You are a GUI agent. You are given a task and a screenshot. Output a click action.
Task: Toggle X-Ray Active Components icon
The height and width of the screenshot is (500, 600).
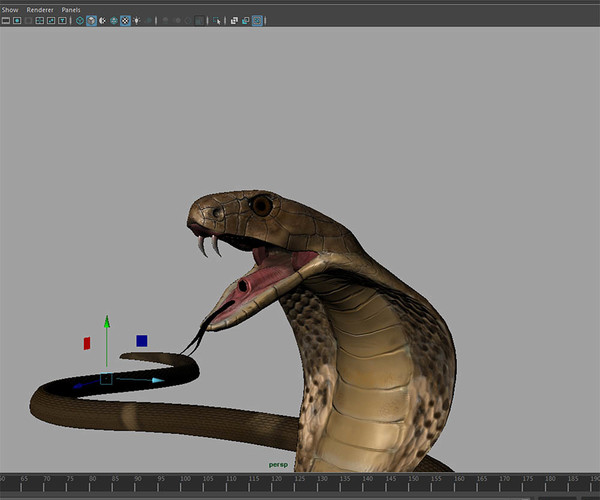pos(246,21)
